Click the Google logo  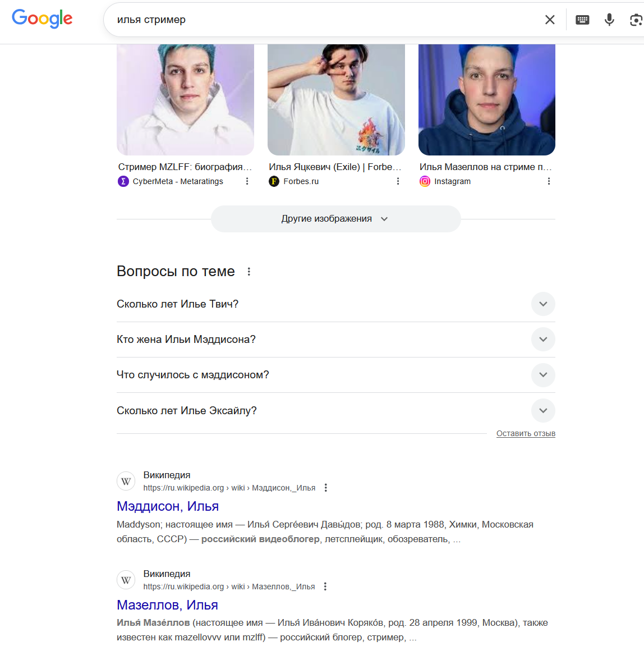click(x=42, y=19)
